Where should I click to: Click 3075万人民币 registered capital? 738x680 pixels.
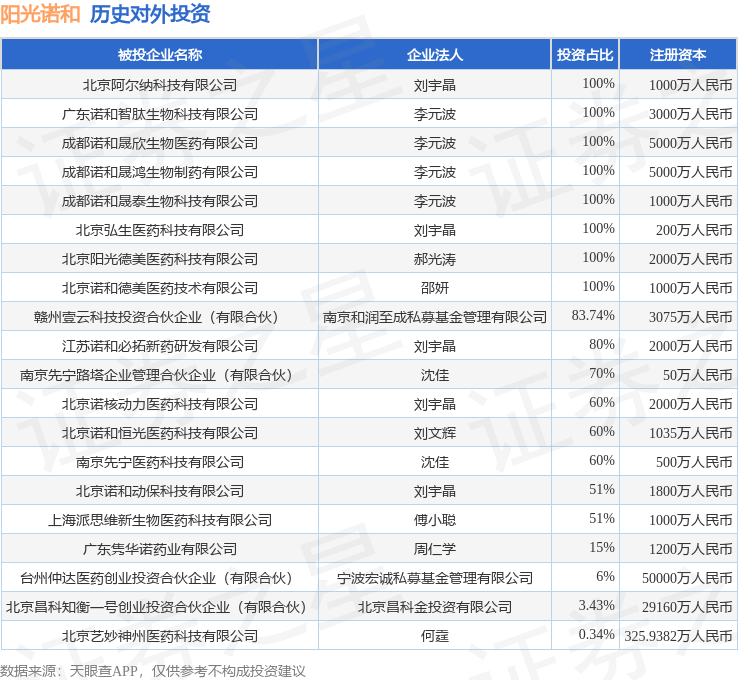(690, 317)
